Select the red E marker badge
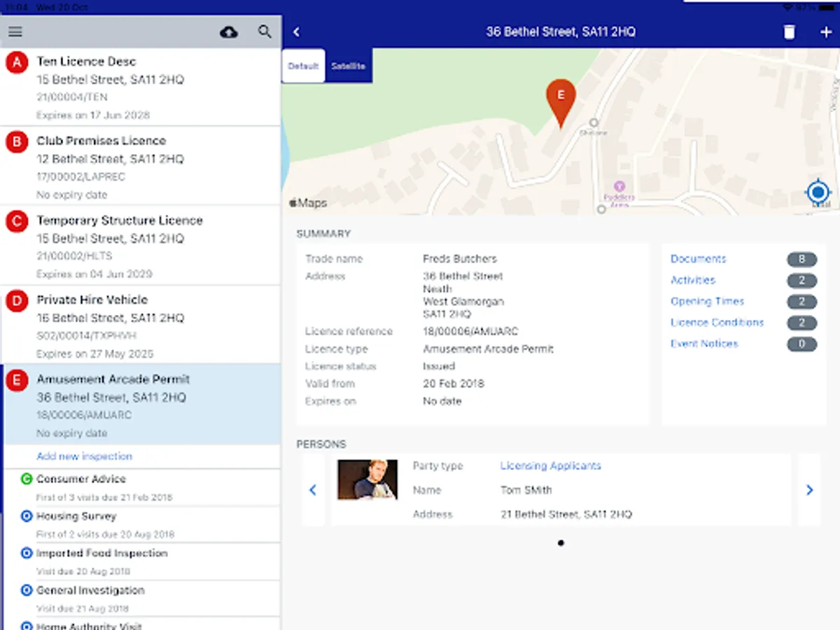The image size is (840, 630). coord(16,381)
